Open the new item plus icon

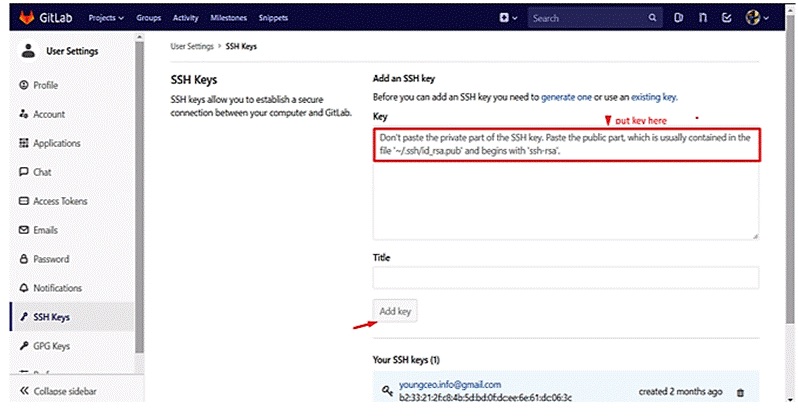(x=504, y=17)
